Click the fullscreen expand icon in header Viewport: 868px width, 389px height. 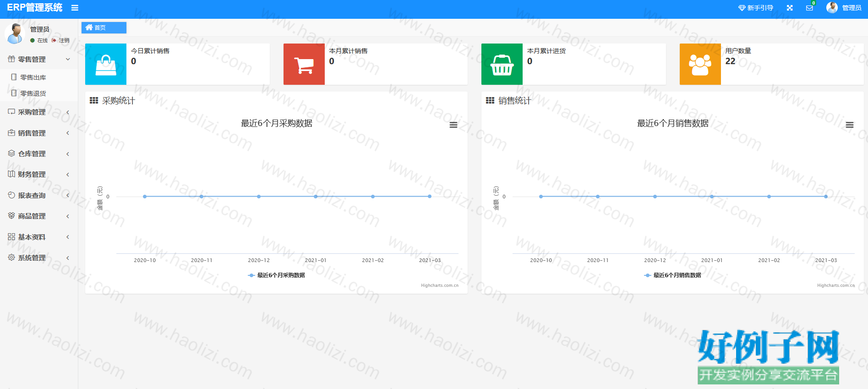coord(790,8)
